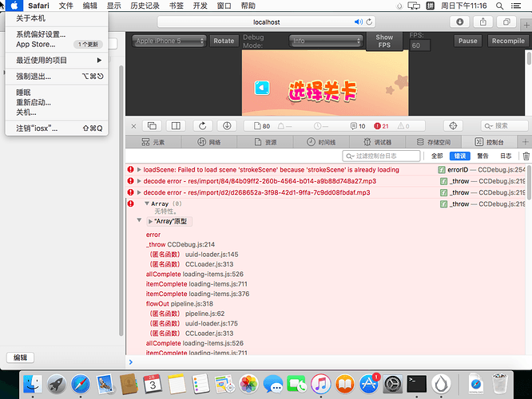Image resolution: width=532 pixels, height=399 pixels.
Task: Open the Apple iPhone 5 device dropdown
Action: [x=169, y=41]
